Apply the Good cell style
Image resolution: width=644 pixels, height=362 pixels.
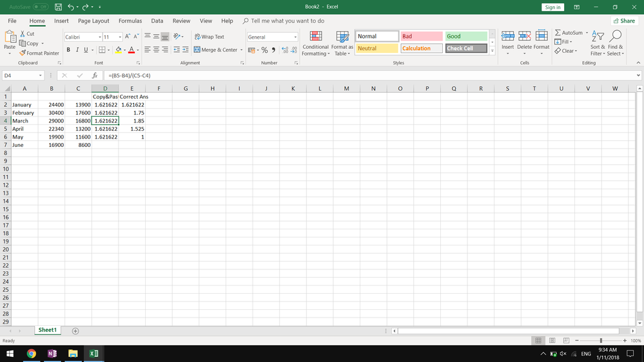466,36
